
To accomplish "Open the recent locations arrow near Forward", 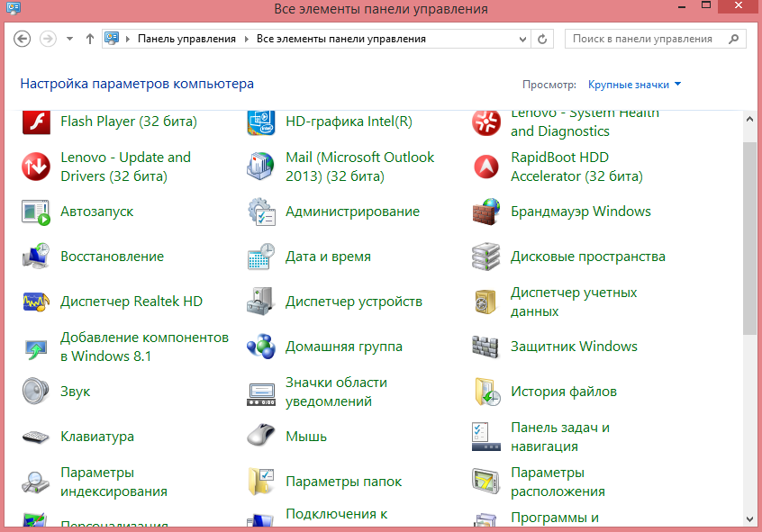I will (69, 39).
